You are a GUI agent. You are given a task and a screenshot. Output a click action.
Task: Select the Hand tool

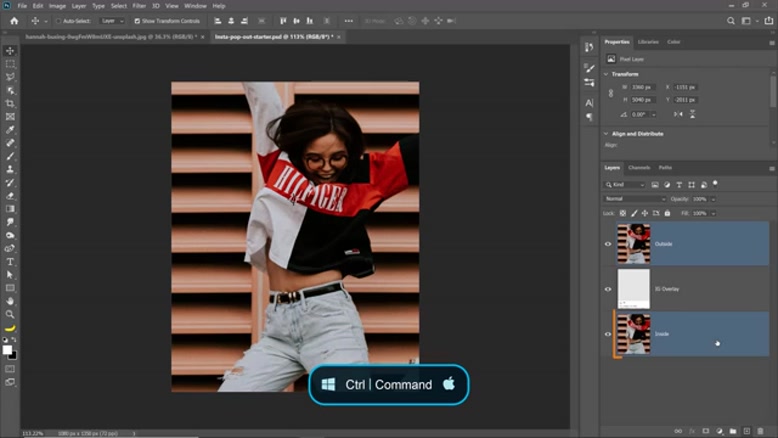pyautogui.click(x=10, y=301)
